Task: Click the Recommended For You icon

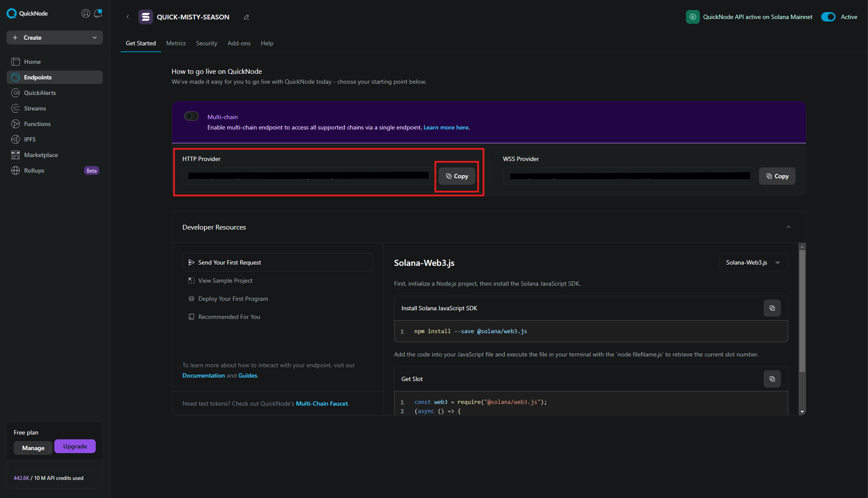Action: coord(191,317)
